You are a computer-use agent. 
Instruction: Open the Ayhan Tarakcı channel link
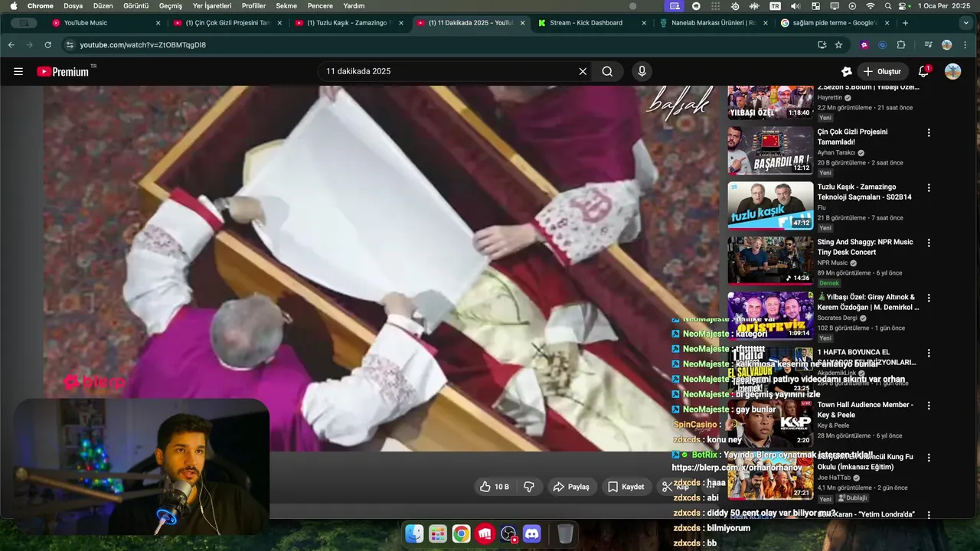836,152
